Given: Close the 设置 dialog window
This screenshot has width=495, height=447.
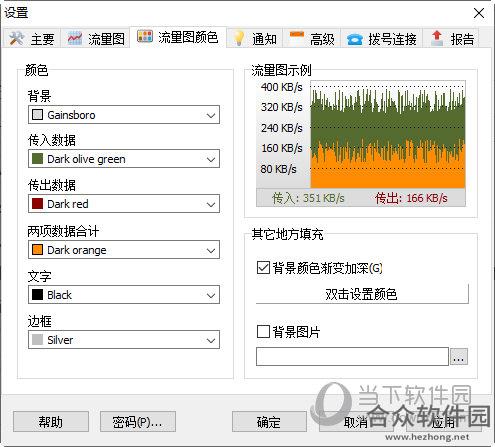Looking at the screenshot, I should point(479,13).
